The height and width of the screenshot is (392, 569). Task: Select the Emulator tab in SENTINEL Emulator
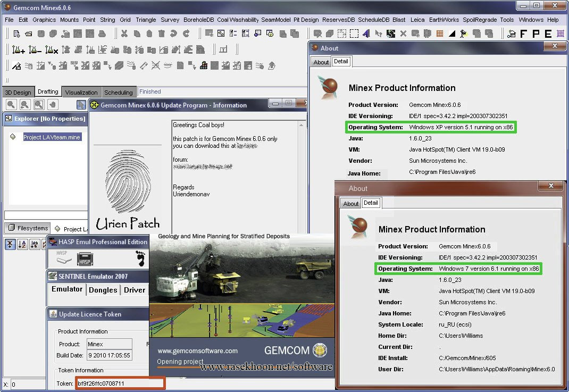(67, 289)
